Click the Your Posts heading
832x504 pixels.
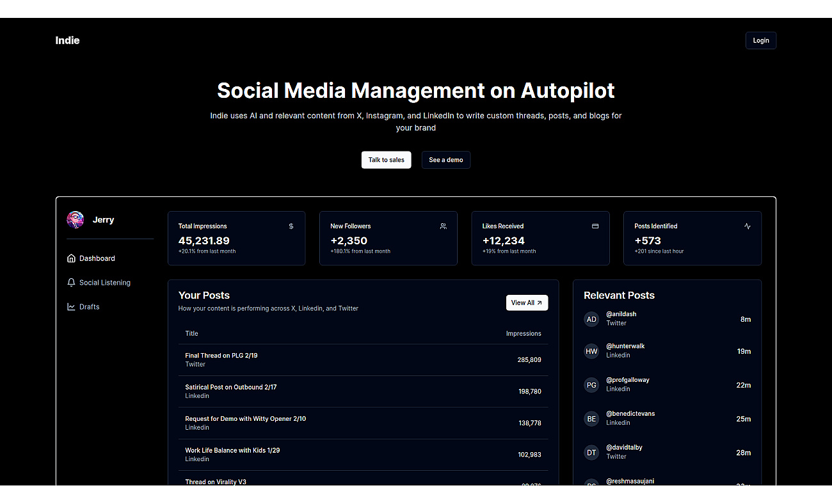pos(204,295)
